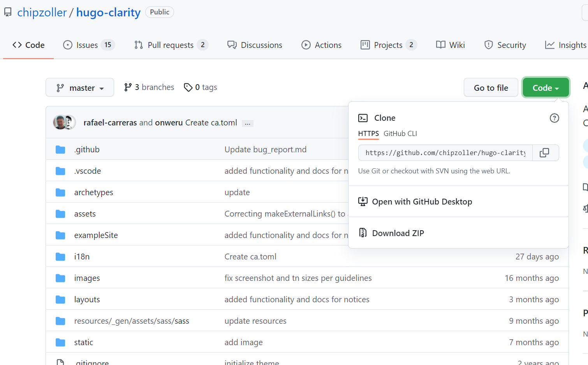Viewport: 588px width, 365px height.
Task: Click the terminal icon next to Clone
Action: 363,118
